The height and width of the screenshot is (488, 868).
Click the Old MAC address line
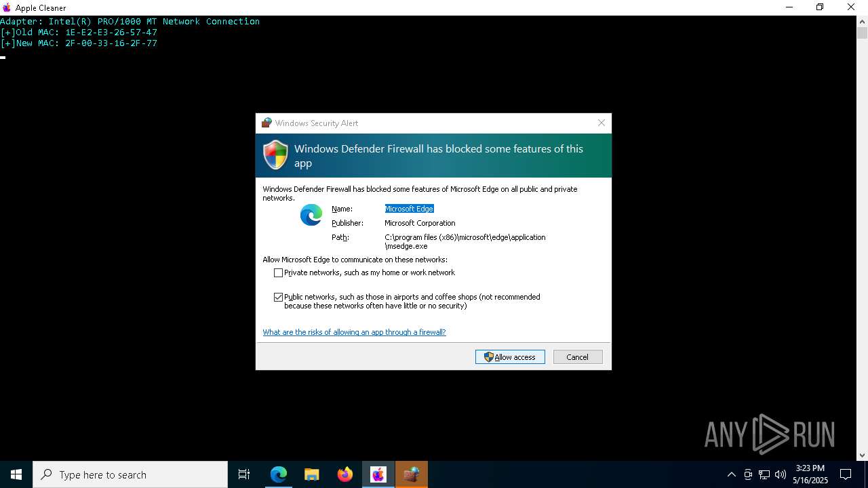[x=79, y=32]
